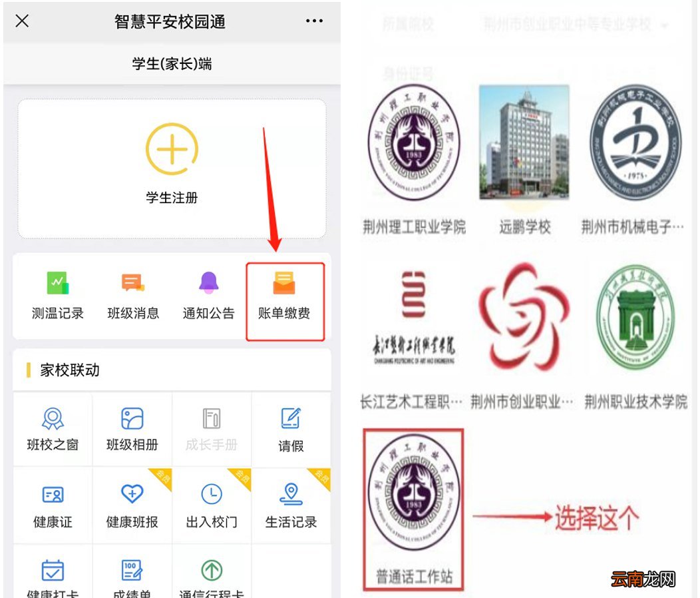
Task: Open 通知公告 bell notification icon
Action: coord(208,282)
